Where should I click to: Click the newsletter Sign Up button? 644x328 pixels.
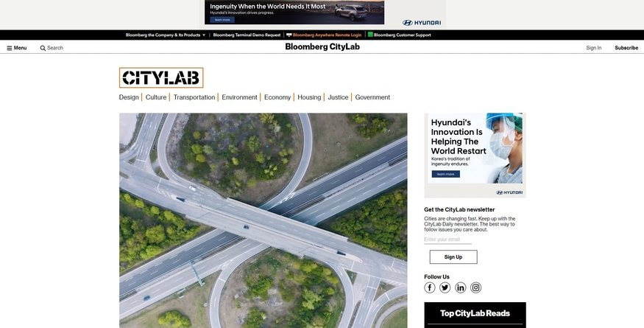pyautogui.click(x=453, y=257)
